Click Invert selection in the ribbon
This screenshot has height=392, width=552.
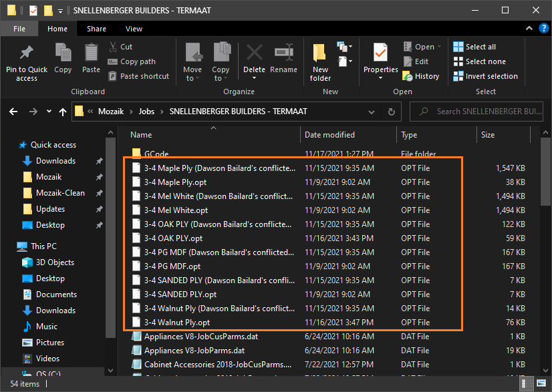[485, 76]
